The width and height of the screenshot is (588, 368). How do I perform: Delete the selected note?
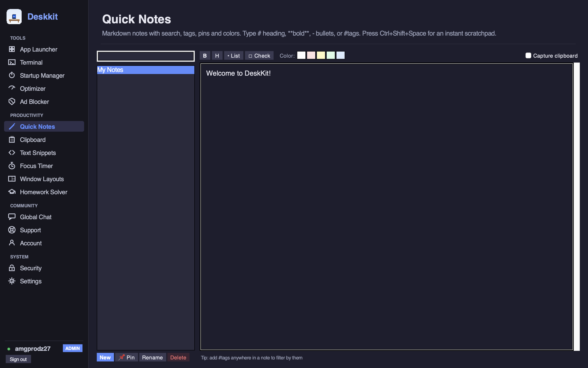[x=178, y=357]
